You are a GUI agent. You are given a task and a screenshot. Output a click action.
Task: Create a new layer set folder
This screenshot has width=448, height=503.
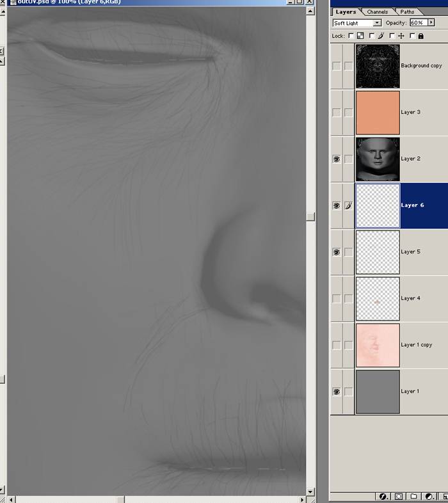click(x=413, y=496)
